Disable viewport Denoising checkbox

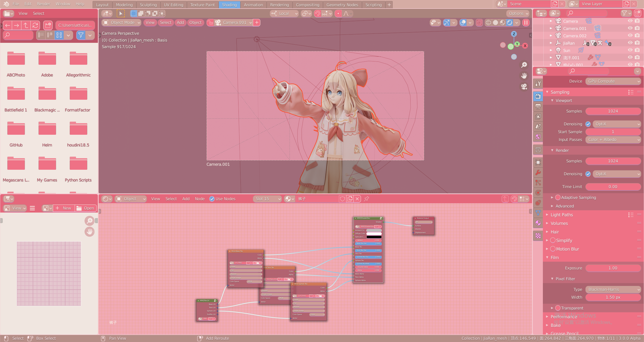click(x=588, y=124)
